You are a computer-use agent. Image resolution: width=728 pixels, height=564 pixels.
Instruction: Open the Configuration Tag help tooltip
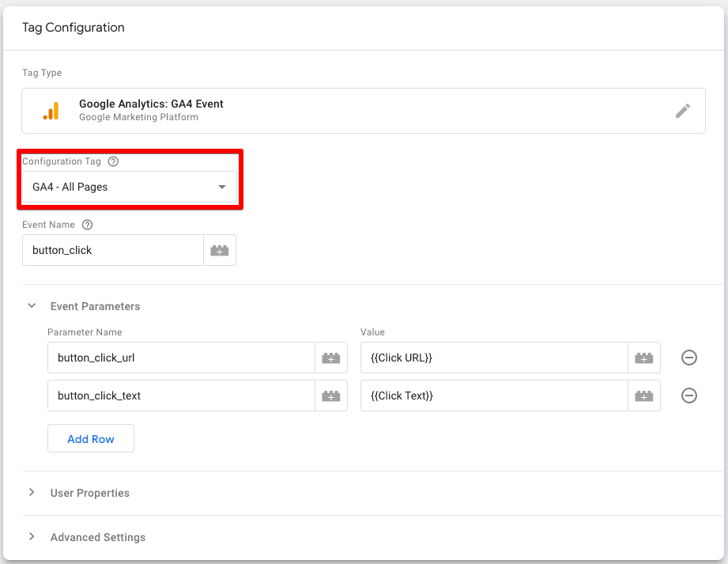(x=112, y=161)
